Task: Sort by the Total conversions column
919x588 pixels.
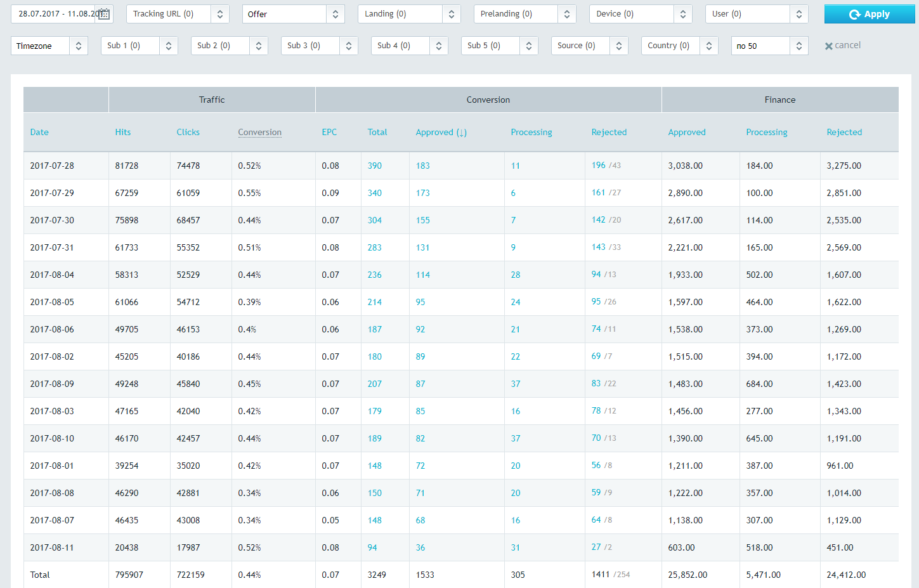Action: point(377,132)
